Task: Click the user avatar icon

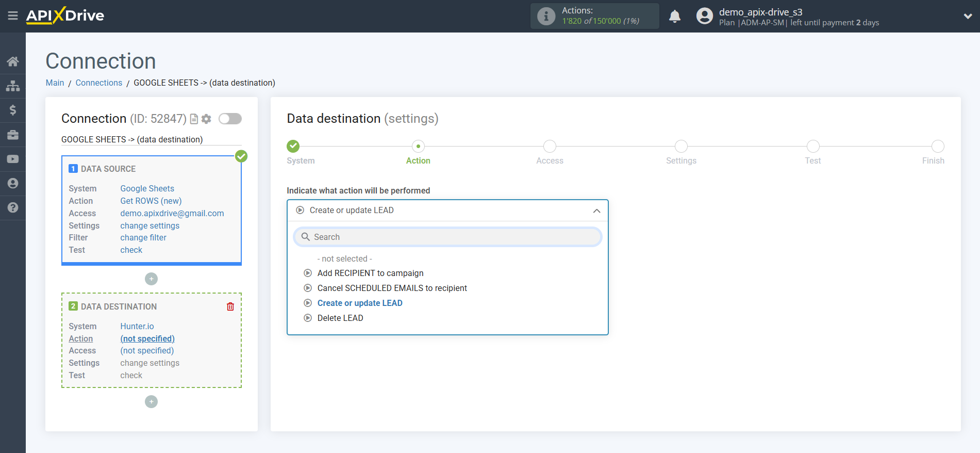Action: point(704,16)
